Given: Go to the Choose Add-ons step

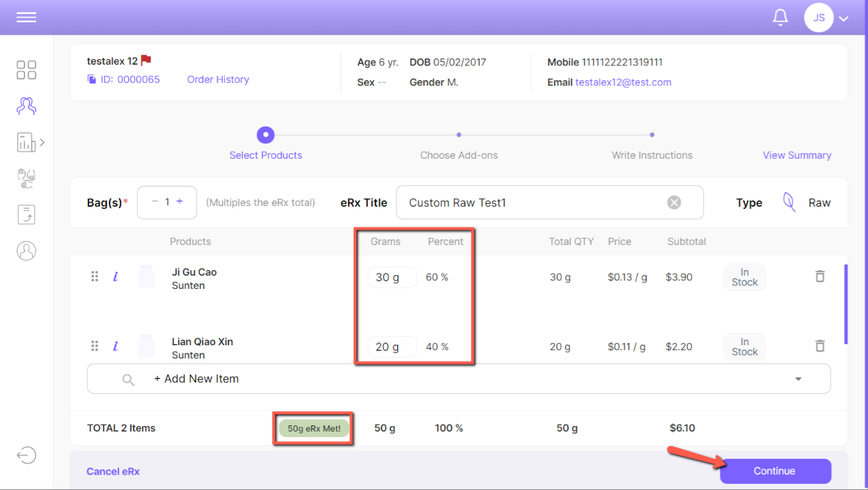Looking at the screenshot, I should [459, 155].
